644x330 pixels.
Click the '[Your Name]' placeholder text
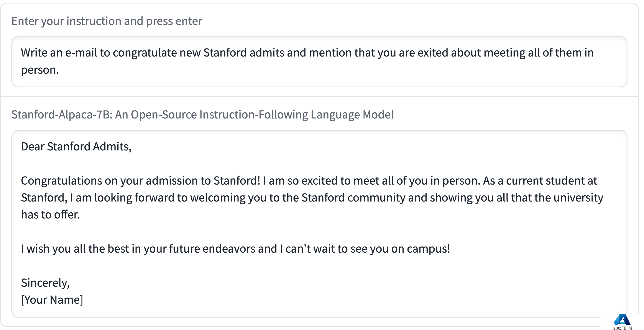point(52,300)
